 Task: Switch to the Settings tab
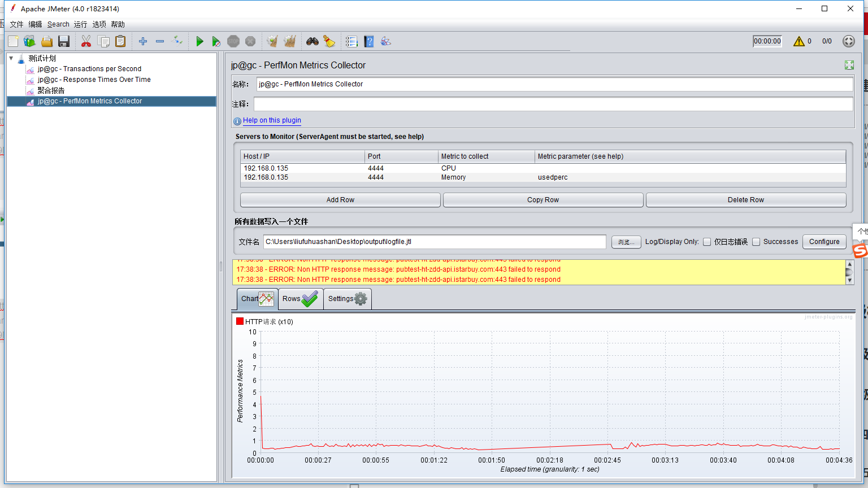tap(348, 299)
